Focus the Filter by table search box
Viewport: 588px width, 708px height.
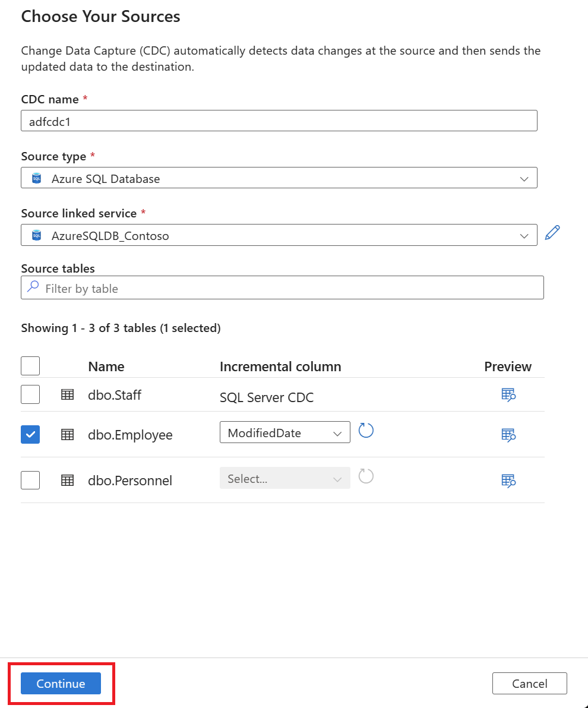pos(282,288)
